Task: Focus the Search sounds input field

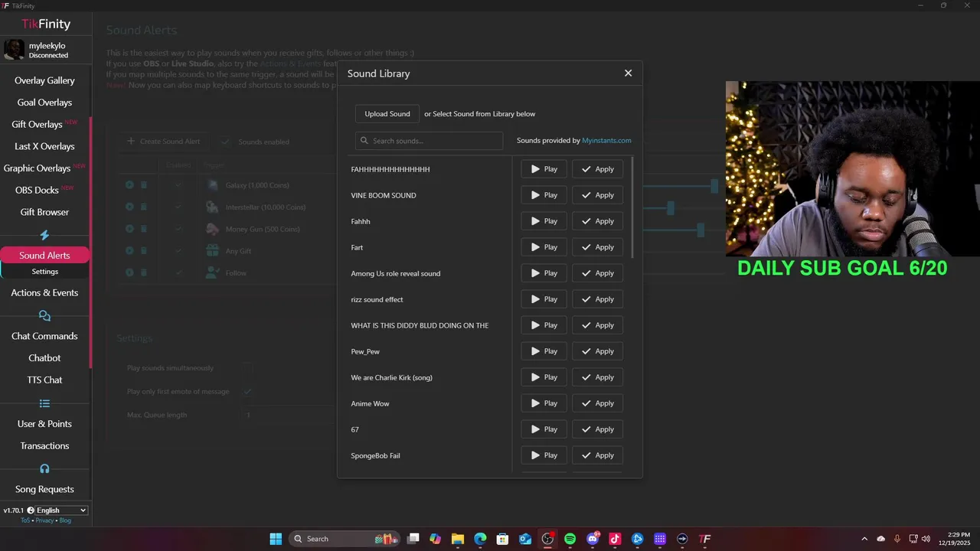Action: click(x=429, y=141)
